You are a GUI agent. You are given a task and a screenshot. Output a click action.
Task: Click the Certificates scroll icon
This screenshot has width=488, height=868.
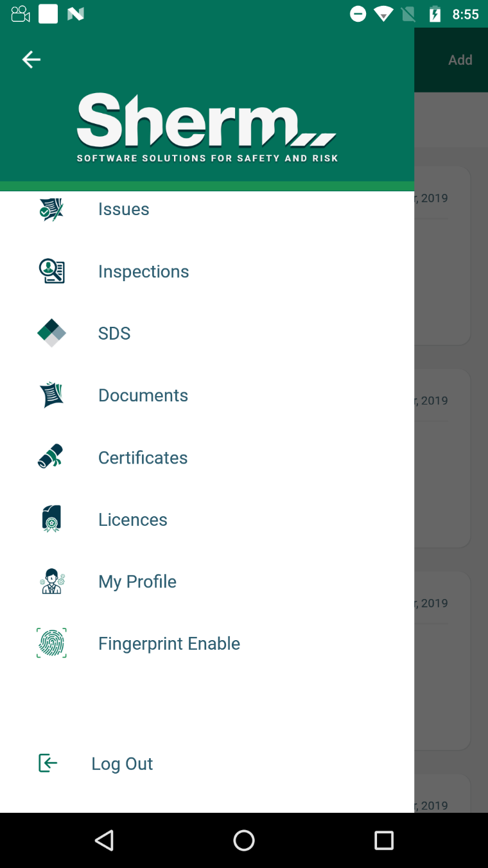[51, 456]
